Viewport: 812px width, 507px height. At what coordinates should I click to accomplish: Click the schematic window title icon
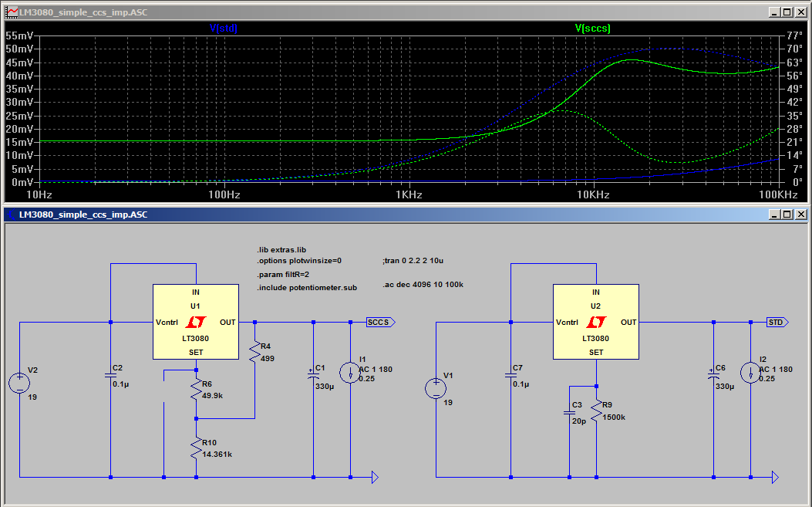pyautogui.click(x=12, y=214)
